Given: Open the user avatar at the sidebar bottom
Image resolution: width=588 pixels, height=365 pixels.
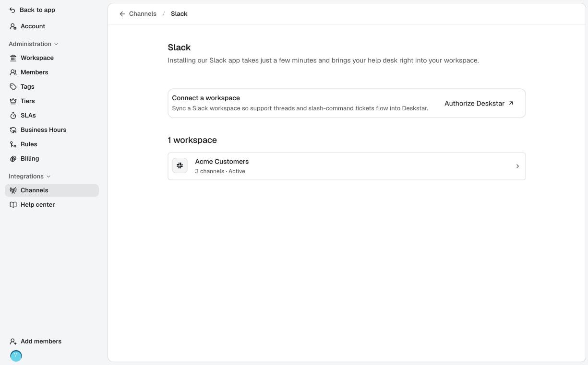Looking at the screenshot, I should pos(16,356).
